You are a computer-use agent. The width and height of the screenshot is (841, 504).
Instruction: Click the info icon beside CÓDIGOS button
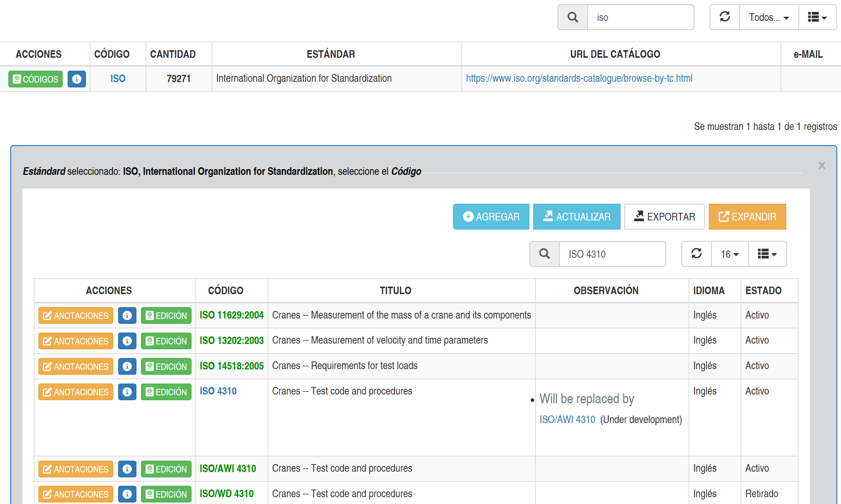(77, 79)
